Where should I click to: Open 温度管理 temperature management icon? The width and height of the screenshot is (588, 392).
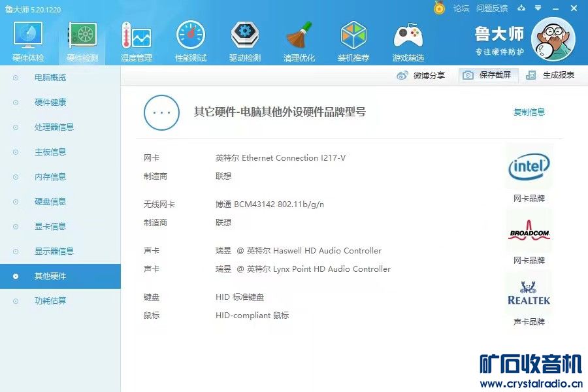coord(137,41)
